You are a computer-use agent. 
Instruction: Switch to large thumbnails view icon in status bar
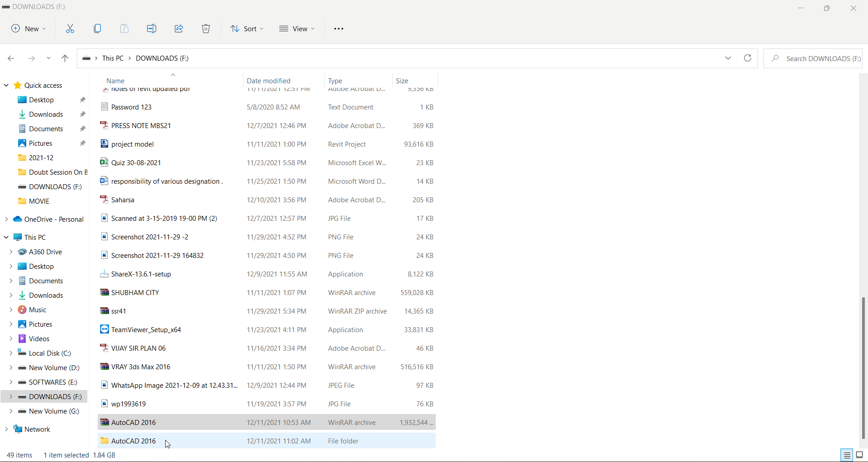(x=859, y=455)
